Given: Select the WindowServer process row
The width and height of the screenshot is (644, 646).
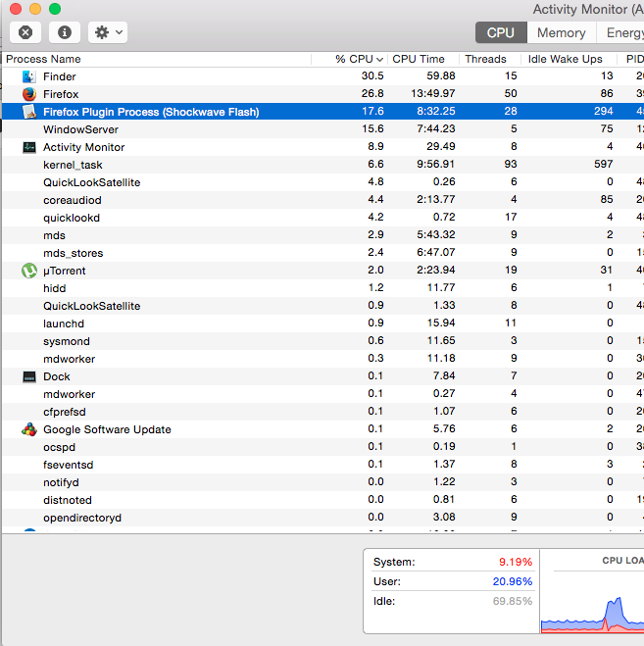Looking at the screenshot, I should 323,129.
